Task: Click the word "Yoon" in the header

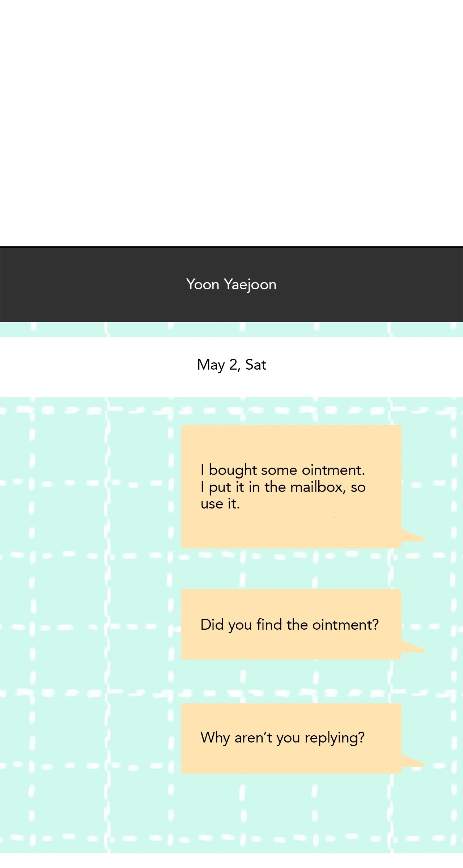Action: pyautogui.click(x=203, y=285)
